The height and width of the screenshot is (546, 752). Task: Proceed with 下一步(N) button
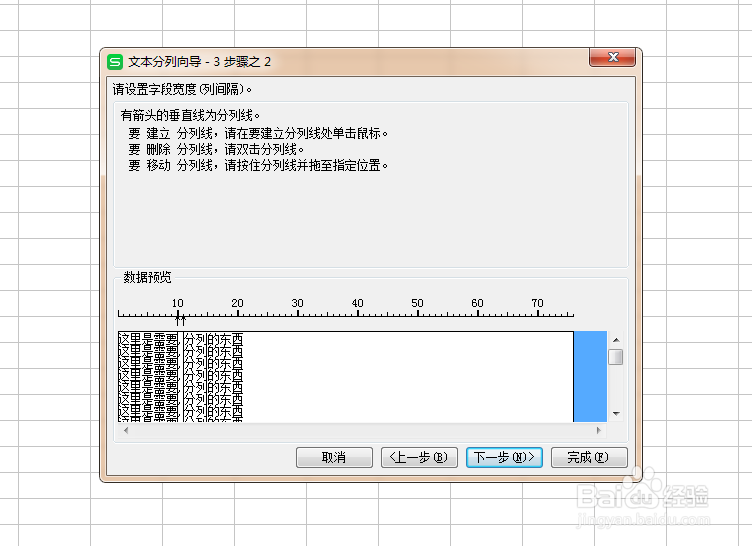pos(504,457)
